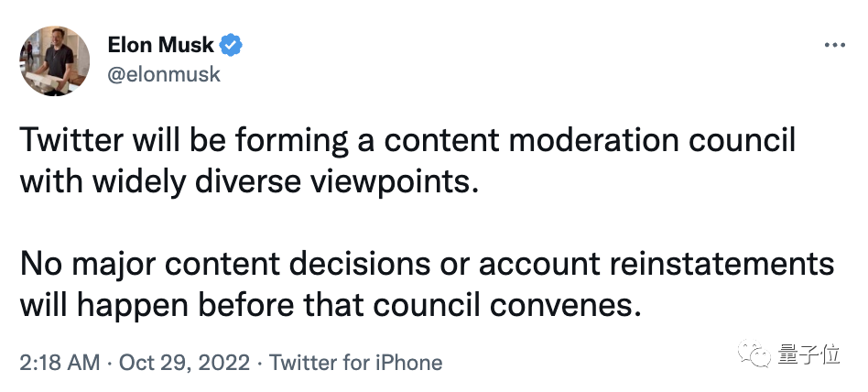Click the Oct 29, 2022 date
The width and height of the screenshot is (868, 392).
pos(182,363)
